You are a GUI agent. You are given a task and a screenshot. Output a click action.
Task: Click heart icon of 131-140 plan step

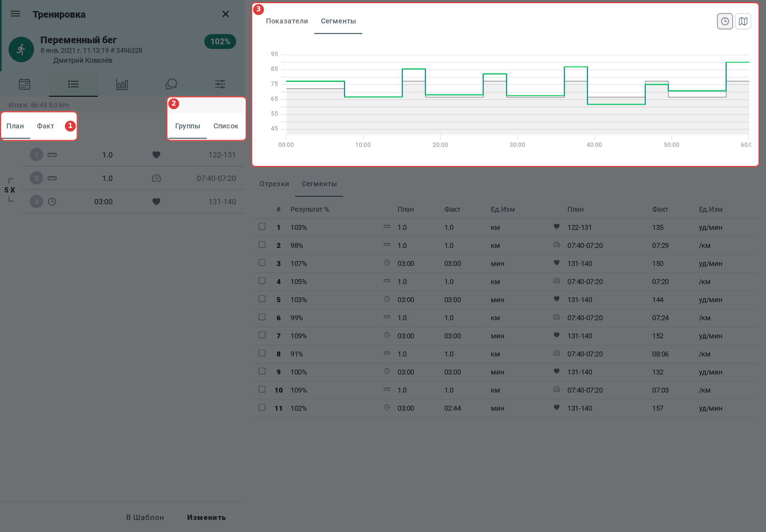click(156, 201)
